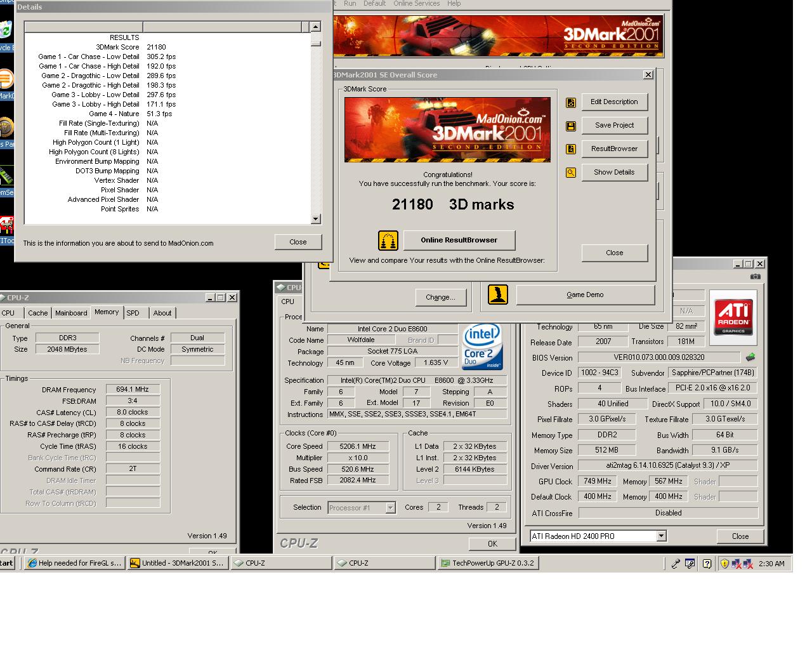
Task: Click the Details list scrollbar up arrow
Action: (x=316, y=27)
